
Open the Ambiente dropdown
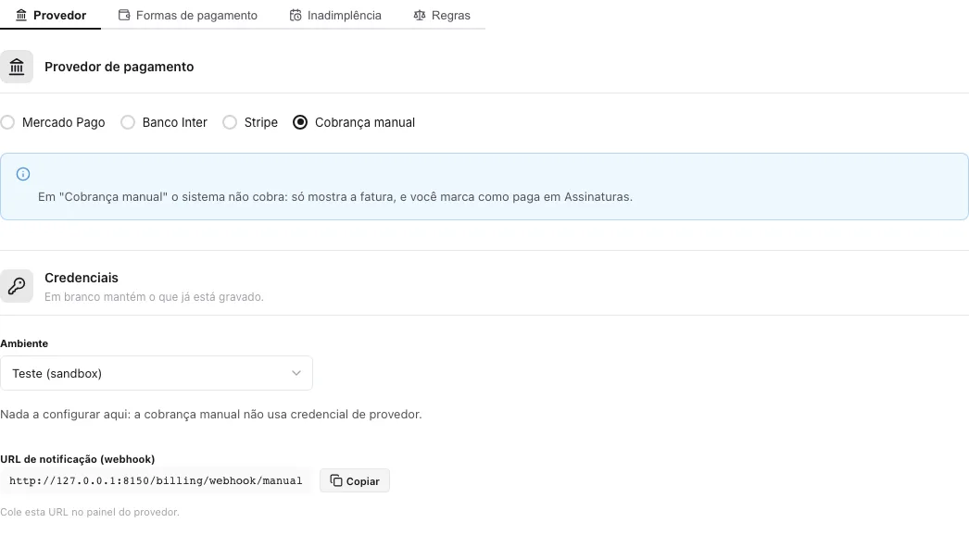157,373
